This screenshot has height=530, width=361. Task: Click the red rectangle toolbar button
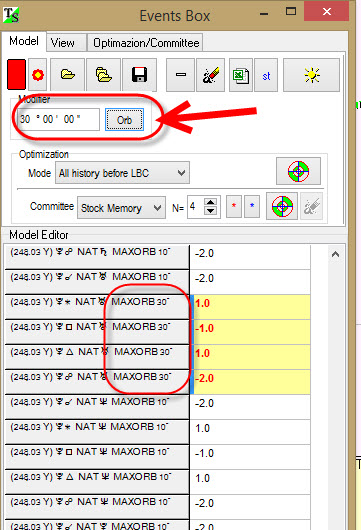[16, 74]
